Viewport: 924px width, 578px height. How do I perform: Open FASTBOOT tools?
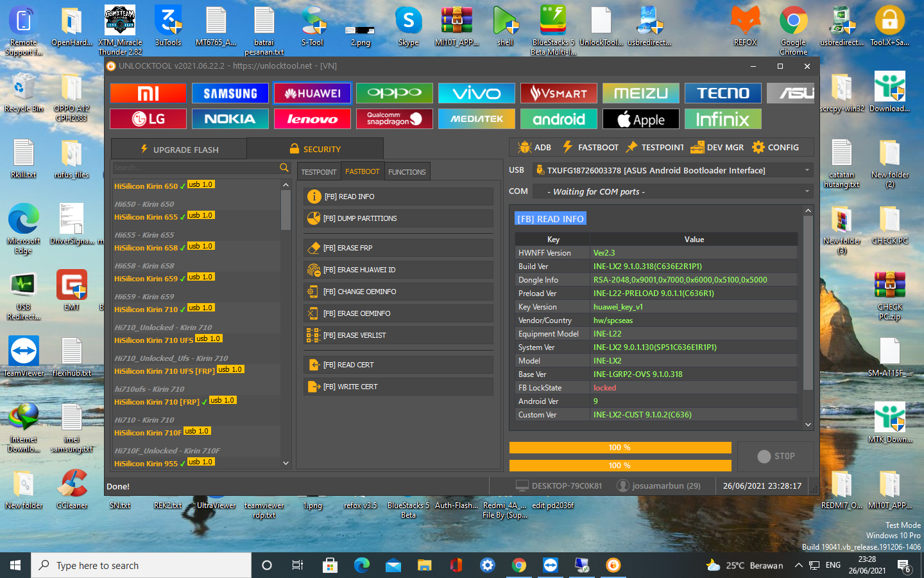click(590, 147)
